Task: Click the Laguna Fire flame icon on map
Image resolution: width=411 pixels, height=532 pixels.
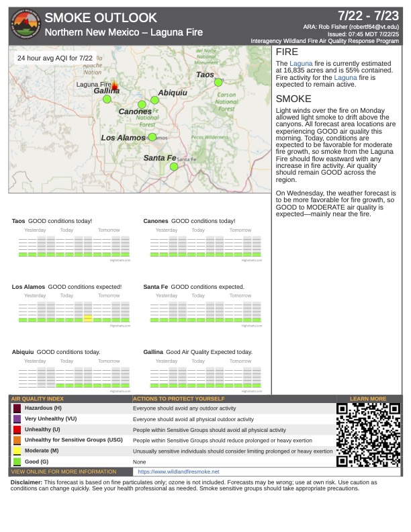Action: tap(114, 85)
